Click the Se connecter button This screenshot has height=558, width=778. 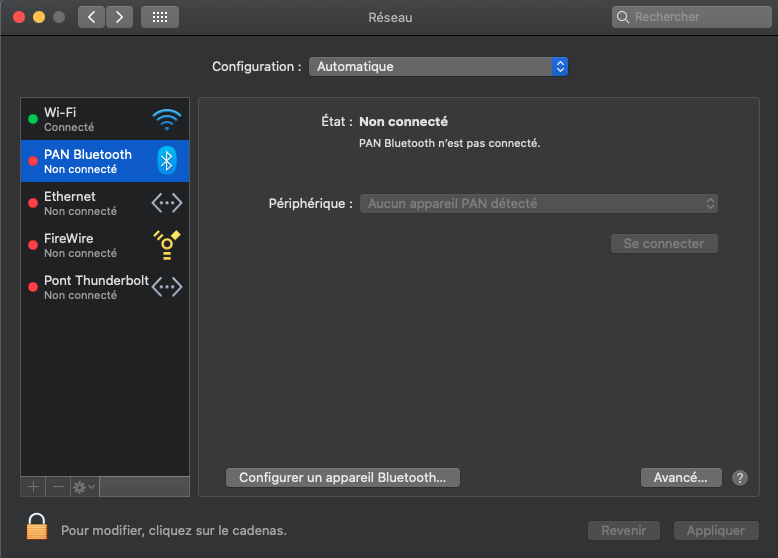[664, 244]
